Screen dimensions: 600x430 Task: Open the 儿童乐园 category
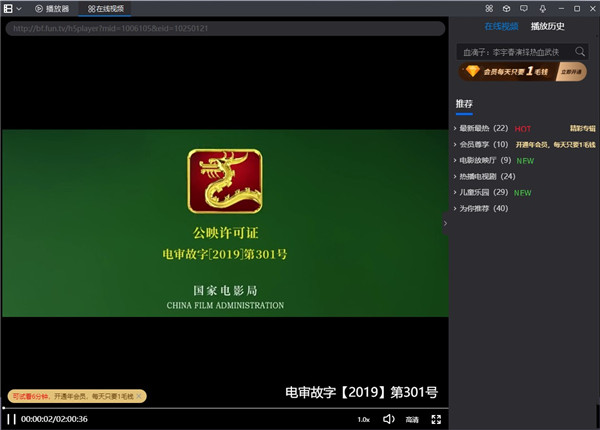point(482,192)
